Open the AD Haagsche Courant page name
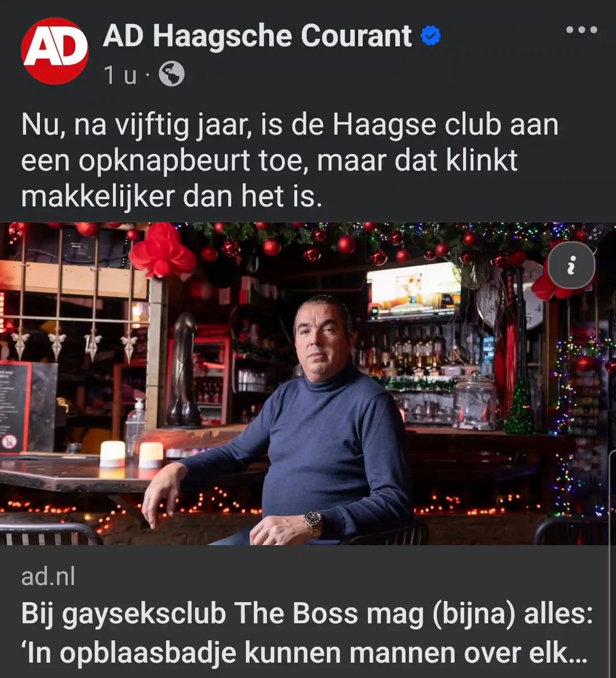Image resolution: width=616 pixels, height=678 pixels. (257, 36)
